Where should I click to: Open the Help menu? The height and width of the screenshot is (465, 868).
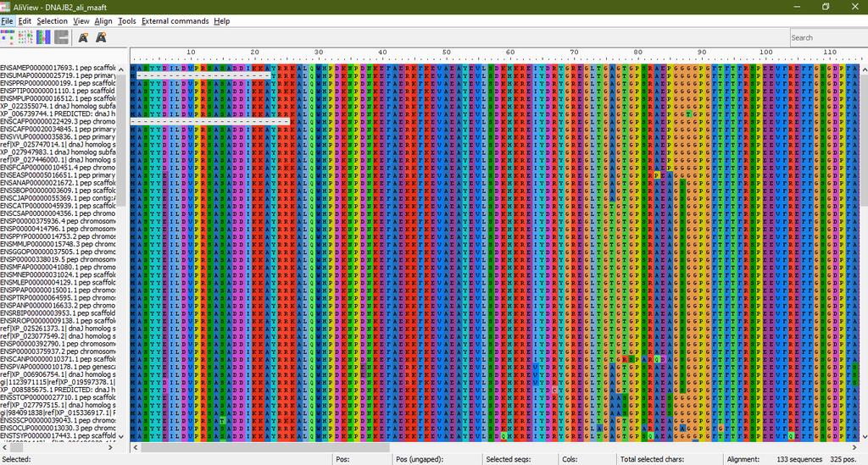click(221, 21)
